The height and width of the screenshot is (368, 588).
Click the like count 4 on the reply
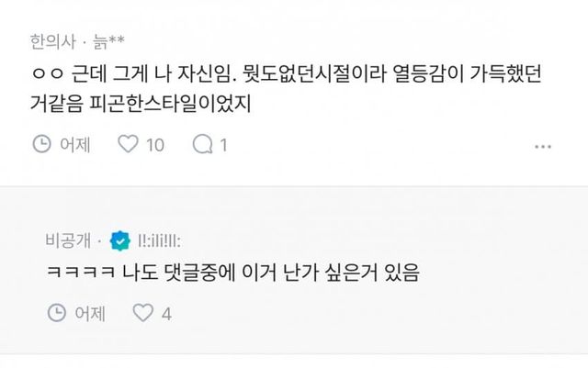pos(166,313)
